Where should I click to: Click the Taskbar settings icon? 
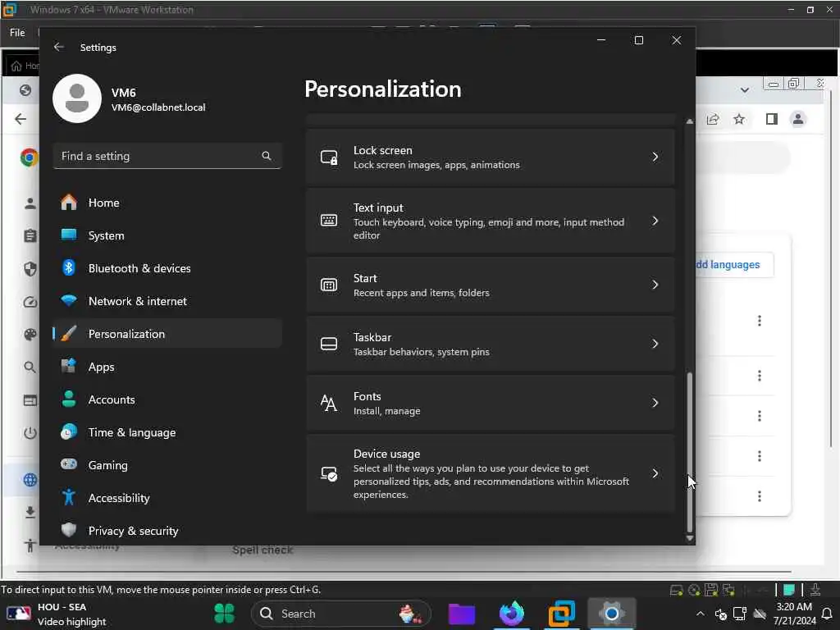click(x=329, y=344)
